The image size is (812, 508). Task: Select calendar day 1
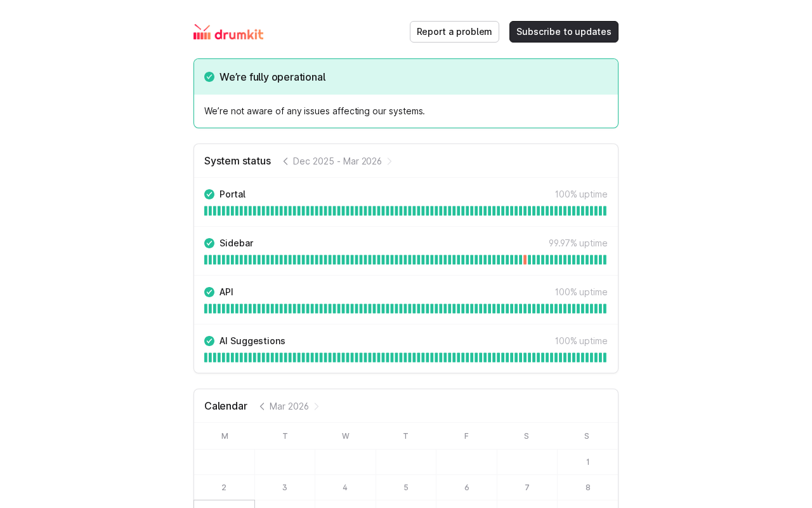[x=587, y=462]
